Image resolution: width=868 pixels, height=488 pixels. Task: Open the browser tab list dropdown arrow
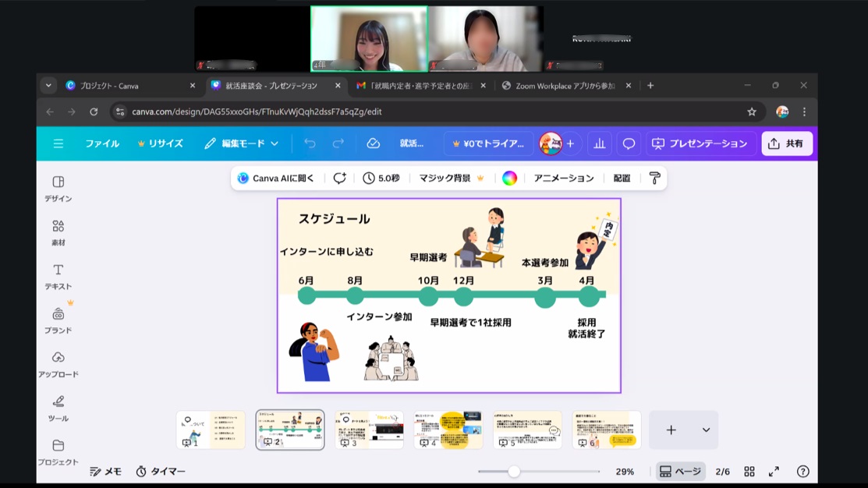(48, 86)
